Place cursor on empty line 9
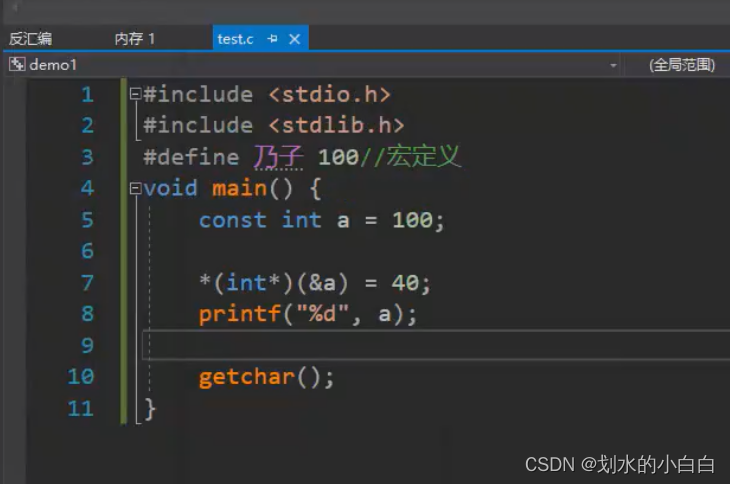The height and width of the screenshot is (484, 730). [x=436, y=345]
